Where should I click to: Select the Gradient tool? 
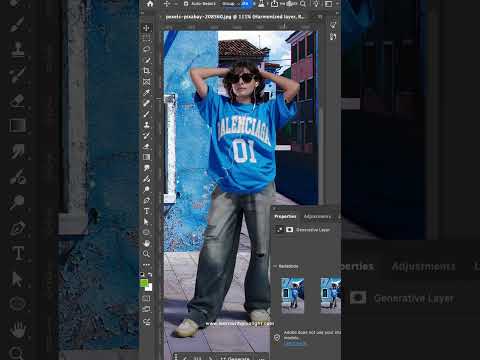click(146, 157)
